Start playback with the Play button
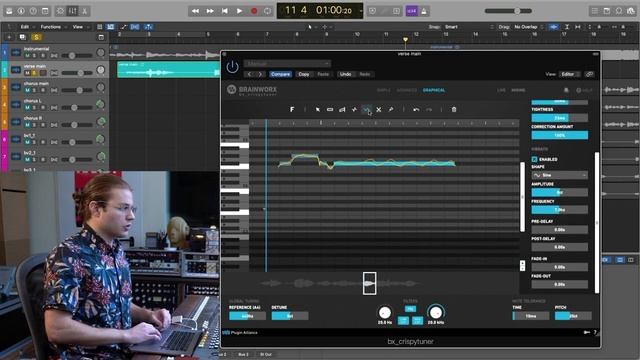Image resolution: width=640 pixels, height=360 pixels. point(239,11)
